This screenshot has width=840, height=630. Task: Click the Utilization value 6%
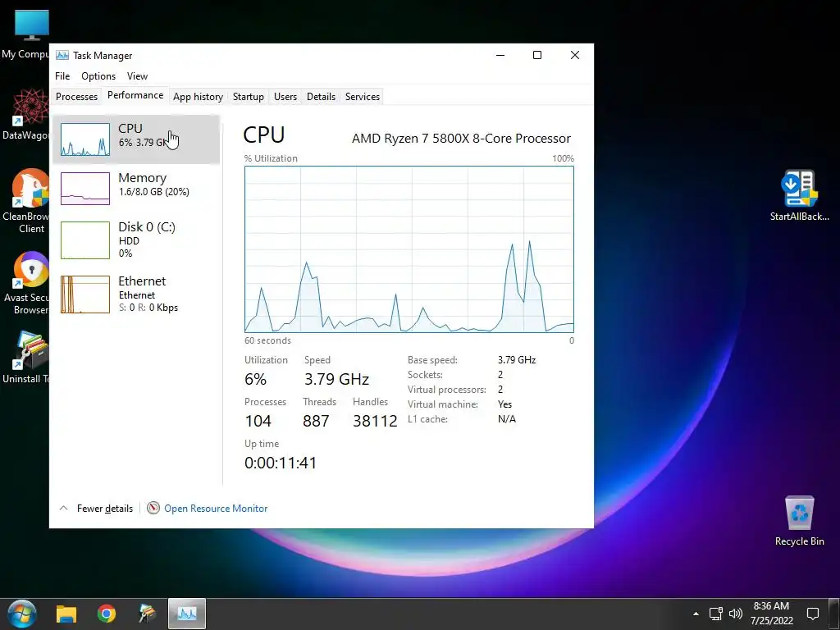(x=256, y=379)
